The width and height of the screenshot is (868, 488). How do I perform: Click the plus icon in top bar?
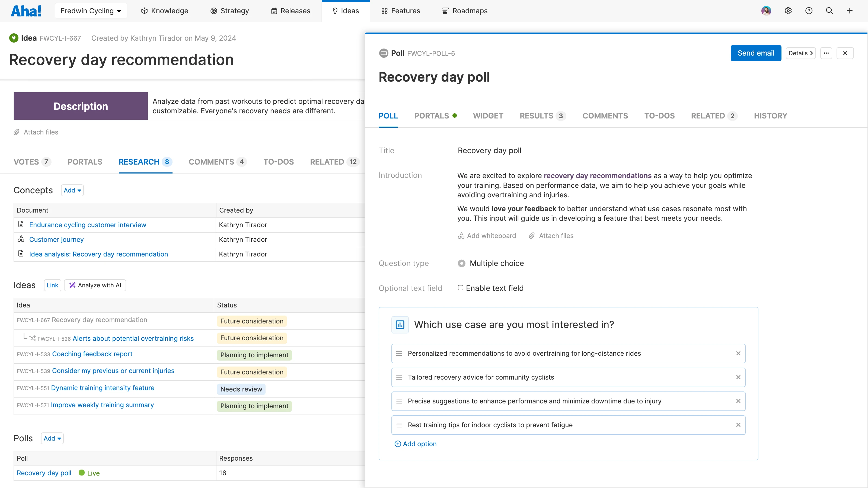pyautogui.click(x=850, y=11)
